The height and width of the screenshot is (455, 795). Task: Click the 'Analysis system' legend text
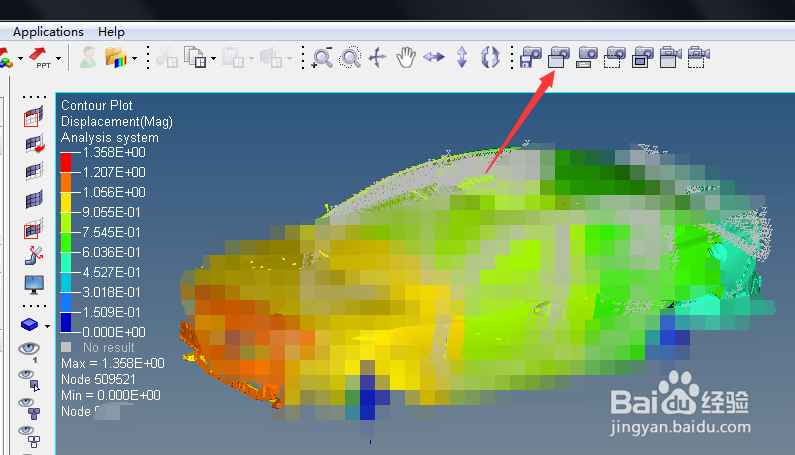tap(110, 138)
